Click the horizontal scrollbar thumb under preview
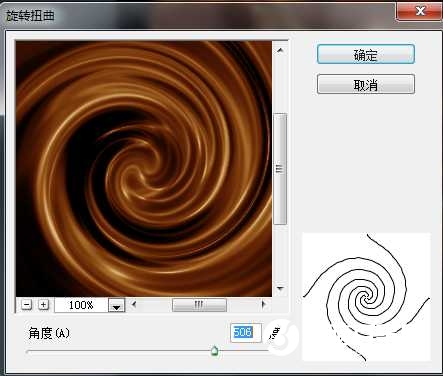 tap(199, 305)
